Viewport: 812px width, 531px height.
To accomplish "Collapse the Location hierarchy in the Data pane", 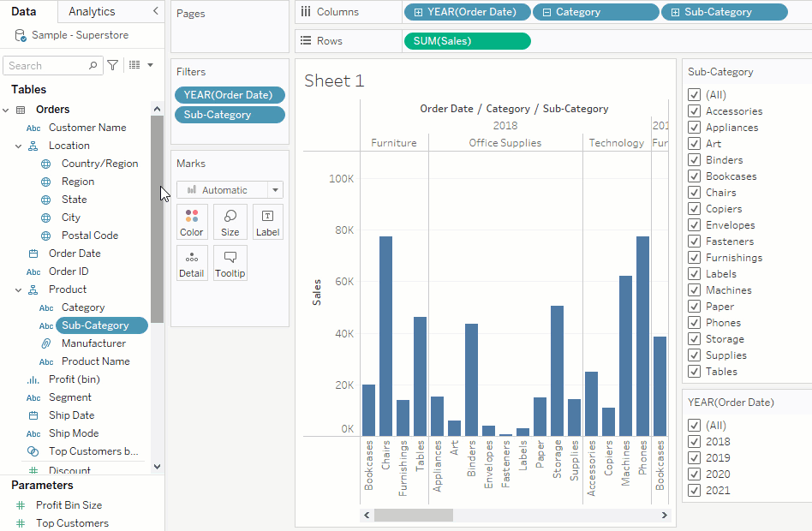I will pyautogui.click(x=19, y=146).
